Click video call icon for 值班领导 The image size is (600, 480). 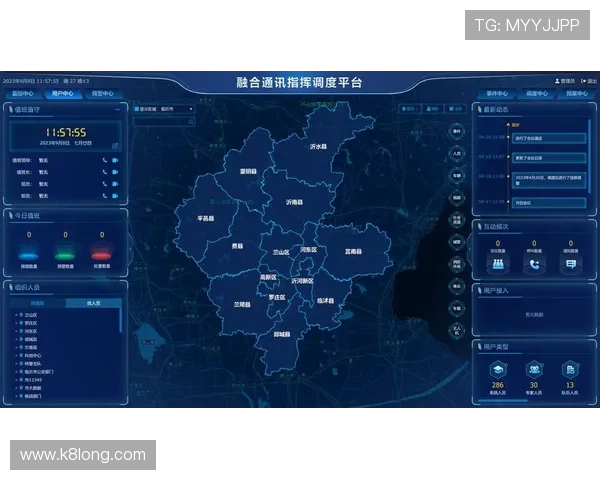(115, 159)
